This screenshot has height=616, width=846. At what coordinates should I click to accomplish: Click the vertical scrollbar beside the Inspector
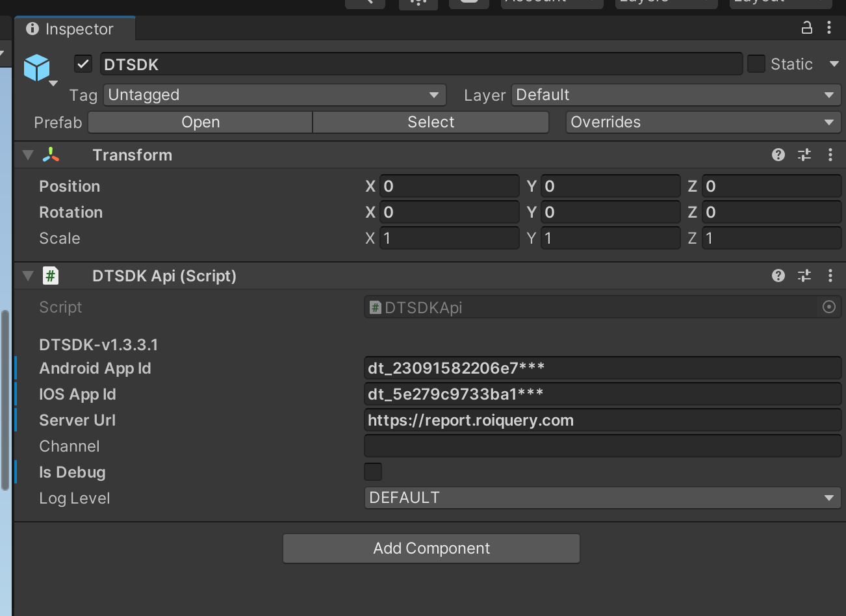point(5,400)
